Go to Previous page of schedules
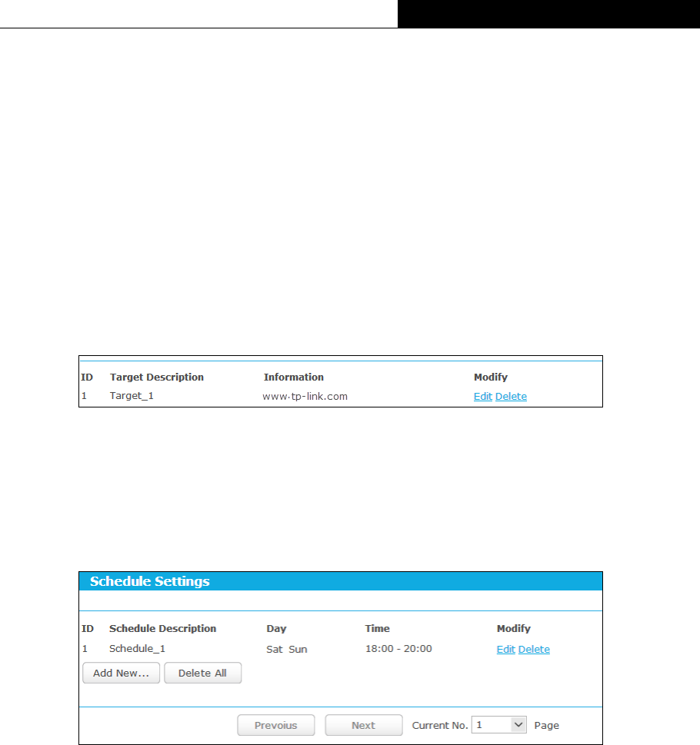700x745 pixels. click(275, 725)
